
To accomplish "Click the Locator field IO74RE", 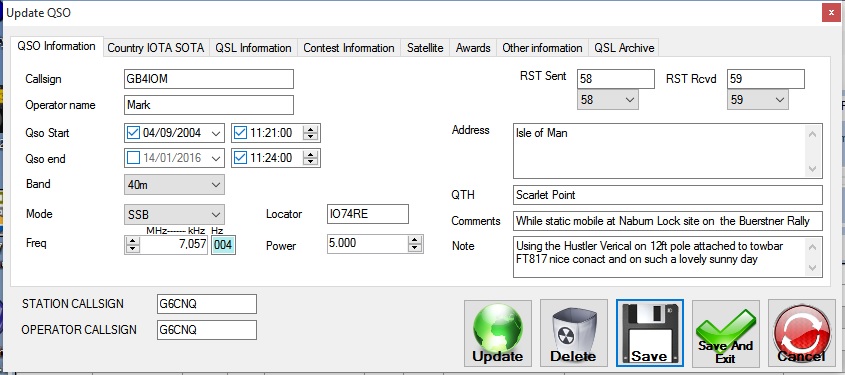I will pyautogui.click(x=368, y=214).
